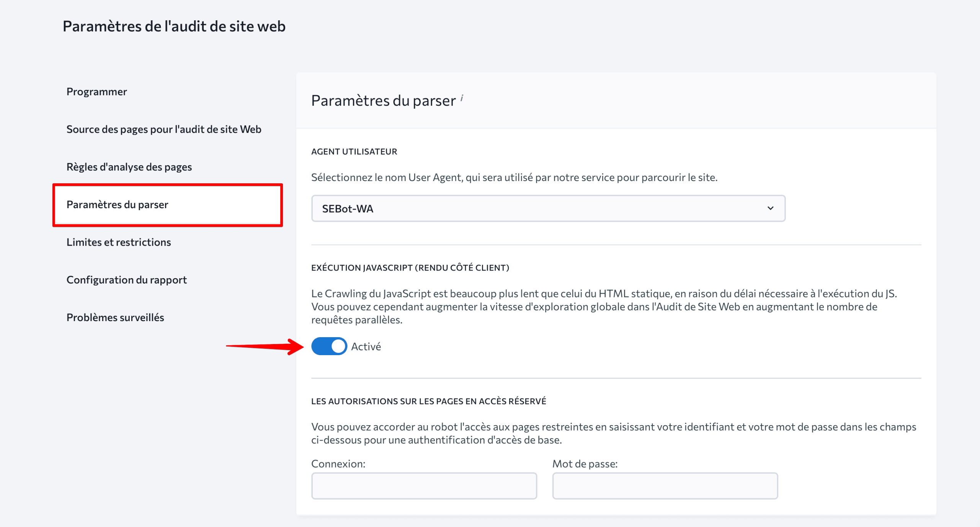Screen dimensions: 980x527
Task: Click the Les autorisations section heading
Action: (428, 401)
